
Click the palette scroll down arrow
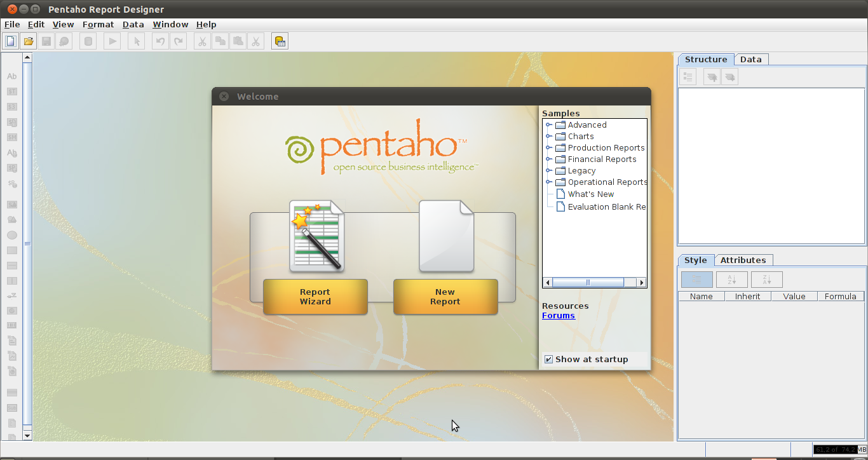27,436
